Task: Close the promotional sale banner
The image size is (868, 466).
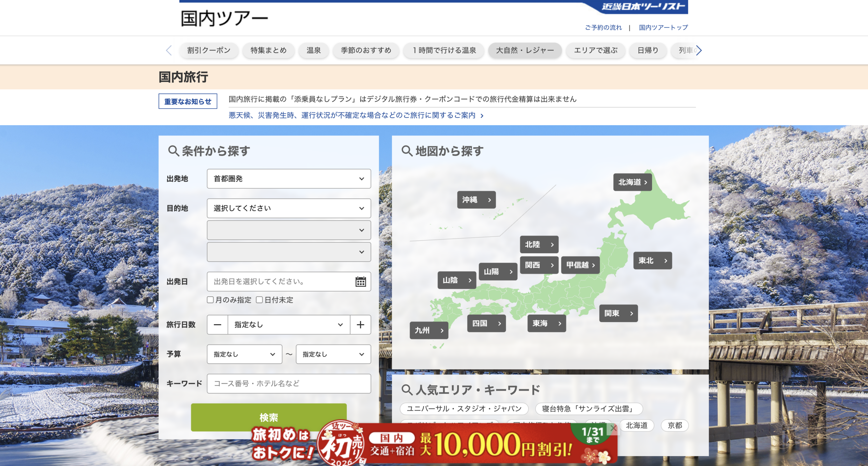Action: pos(613,428)
